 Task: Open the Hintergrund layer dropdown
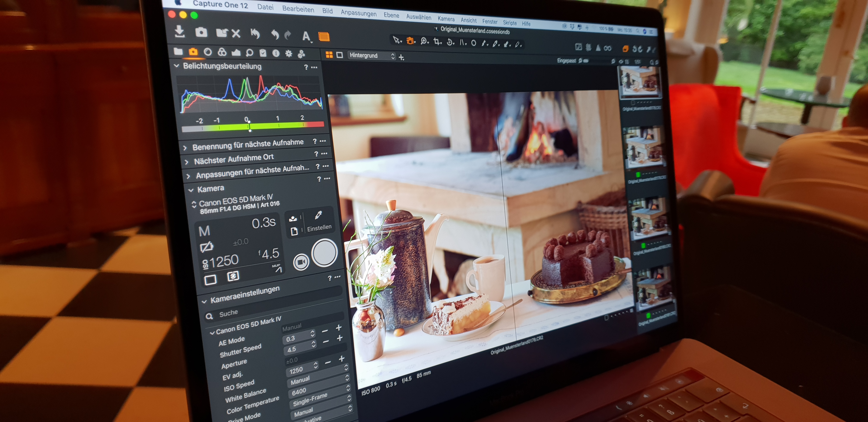[x=372, y=56]
